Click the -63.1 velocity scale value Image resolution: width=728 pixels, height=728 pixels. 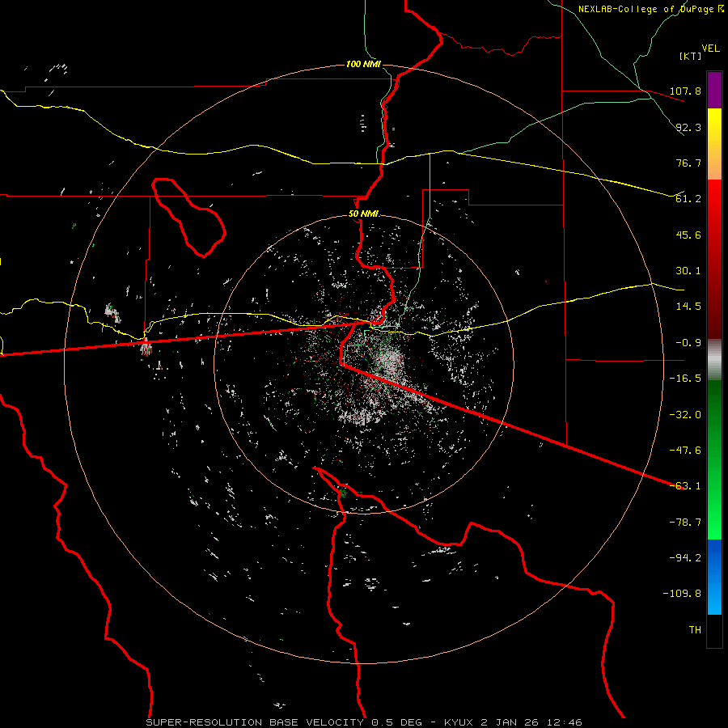(x=685, y=486)
